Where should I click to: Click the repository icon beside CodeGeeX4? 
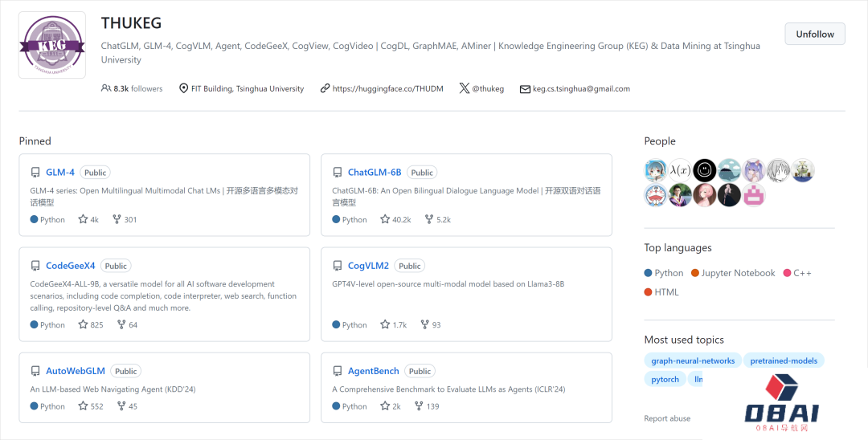[35, 266]
